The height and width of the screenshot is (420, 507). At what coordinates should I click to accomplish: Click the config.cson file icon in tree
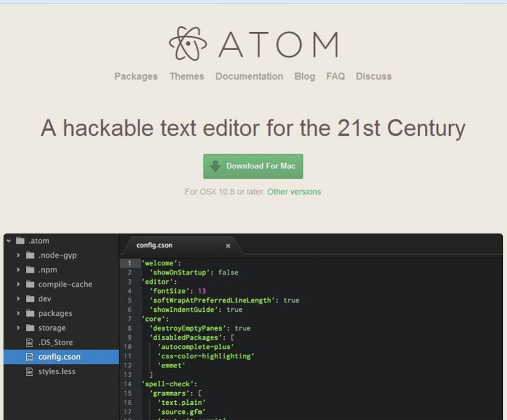pyautogui.click(x=30, y=357)
